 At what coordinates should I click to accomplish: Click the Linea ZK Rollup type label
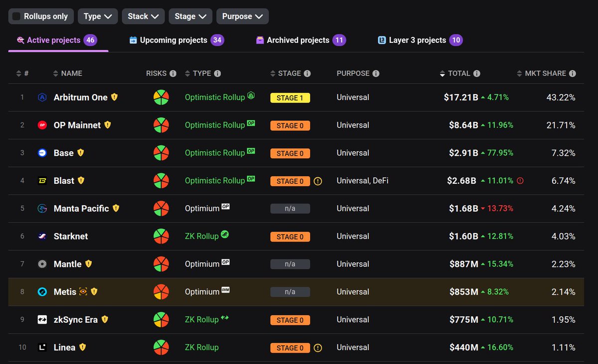(202, 348)
